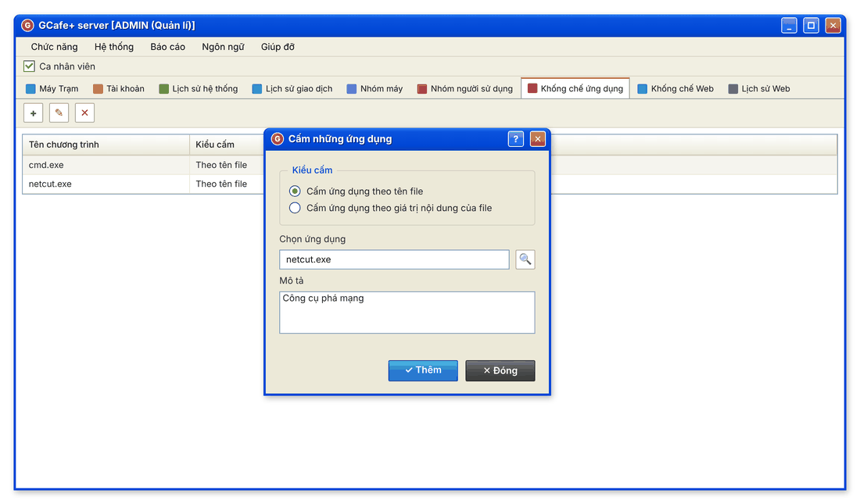Switch to the Máy Trạm tab
860x504 pixels.
[x=52, y=89]
